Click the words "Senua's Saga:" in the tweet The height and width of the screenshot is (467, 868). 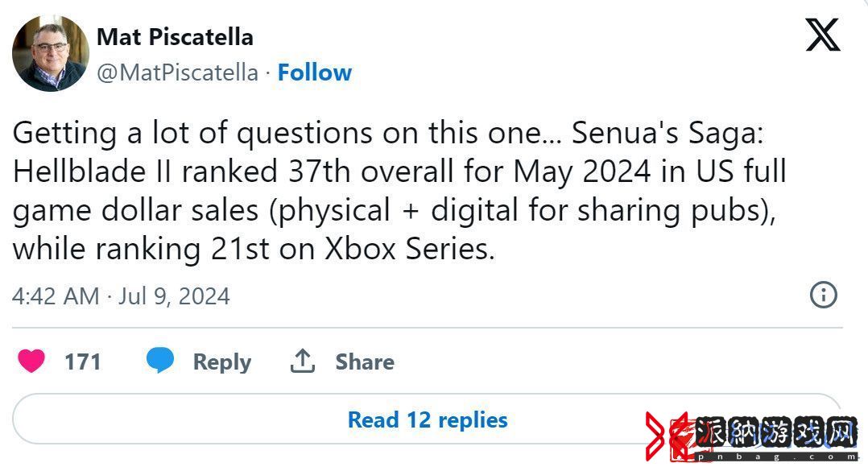pos(668,134)
